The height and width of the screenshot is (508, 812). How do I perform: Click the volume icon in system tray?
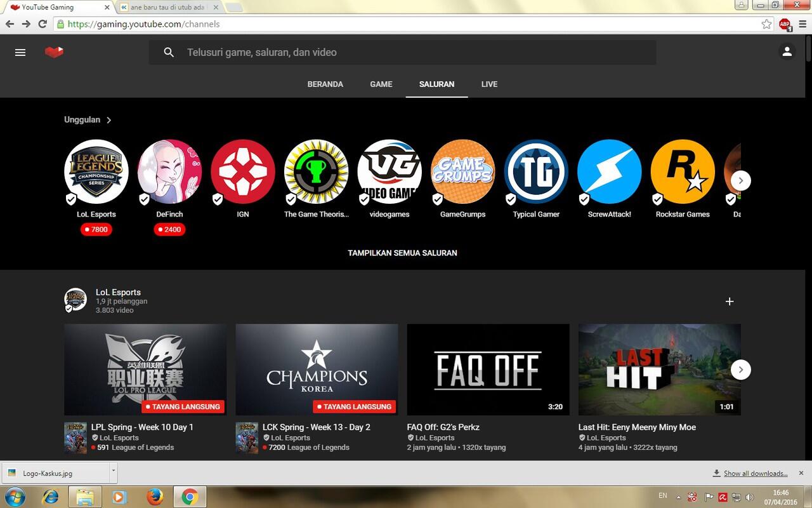[x=750, y=497]
